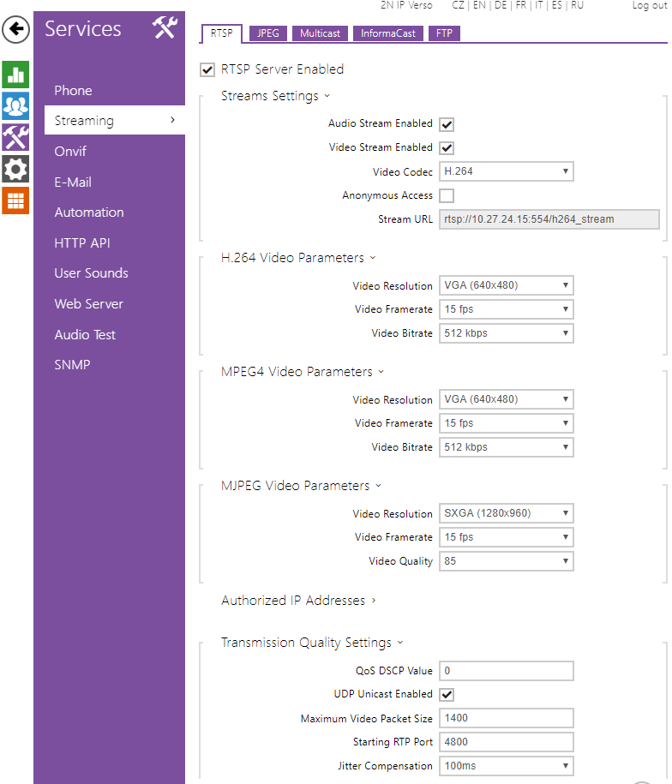672x784 pixels.
Task: Click the back arrow icon
Action: coord(15,31)
